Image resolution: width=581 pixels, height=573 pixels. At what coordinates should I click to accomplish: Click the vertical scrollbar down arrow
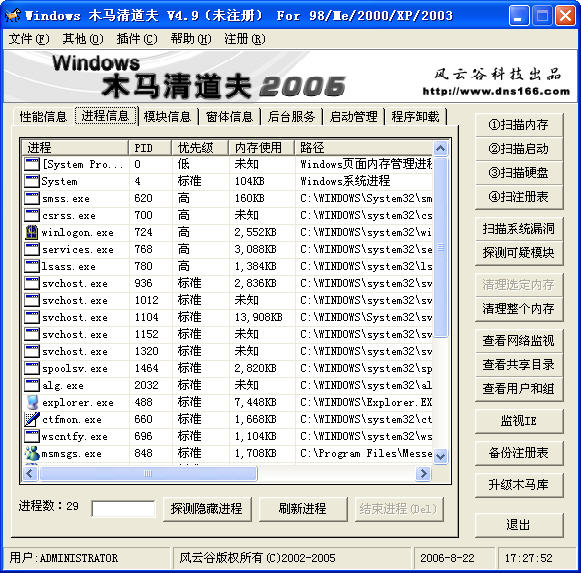441,456
